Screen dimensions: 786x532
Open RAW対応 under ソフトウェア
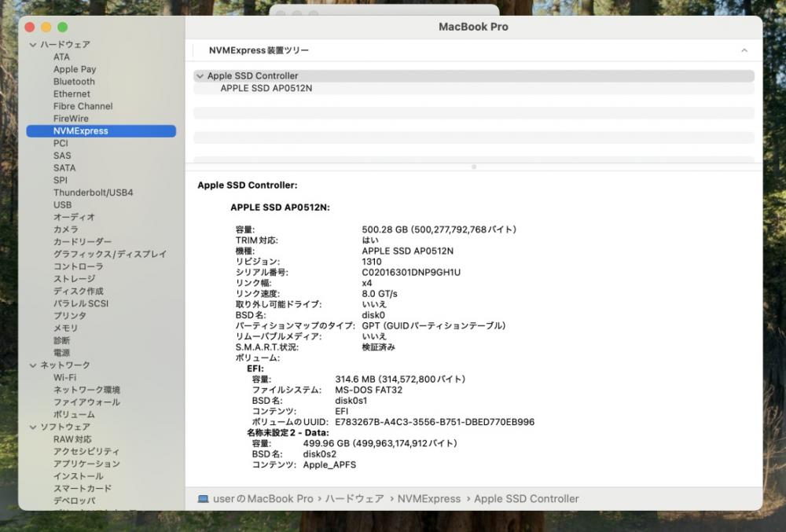pyautogui.click(x=72, y=439)
